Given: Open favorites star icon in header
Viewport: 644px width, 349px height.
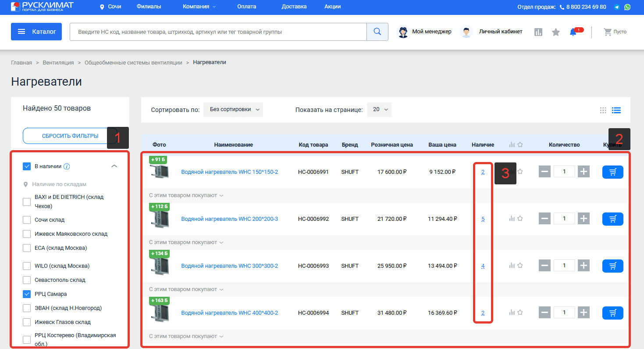Looking at the screenshot, I should (x=556, y=32).
